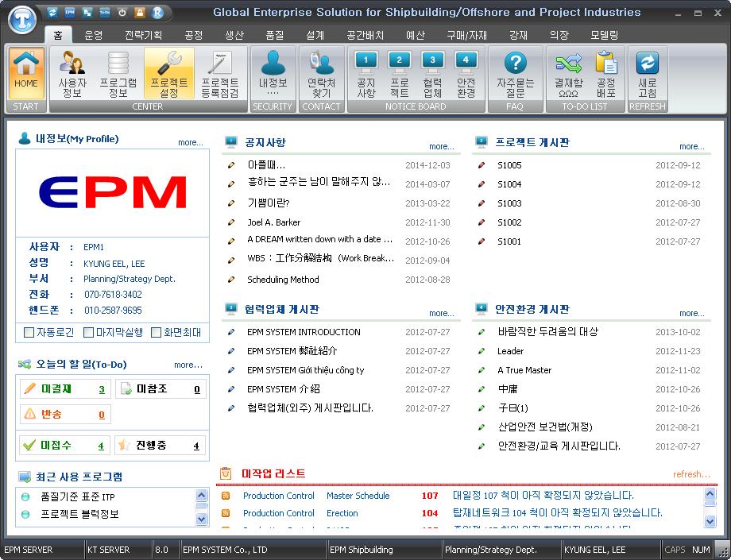Click the up arrow of recent programs list
The width and height of the screenshot is (731, 560).
pyautogui.click(x=201, y=495)
